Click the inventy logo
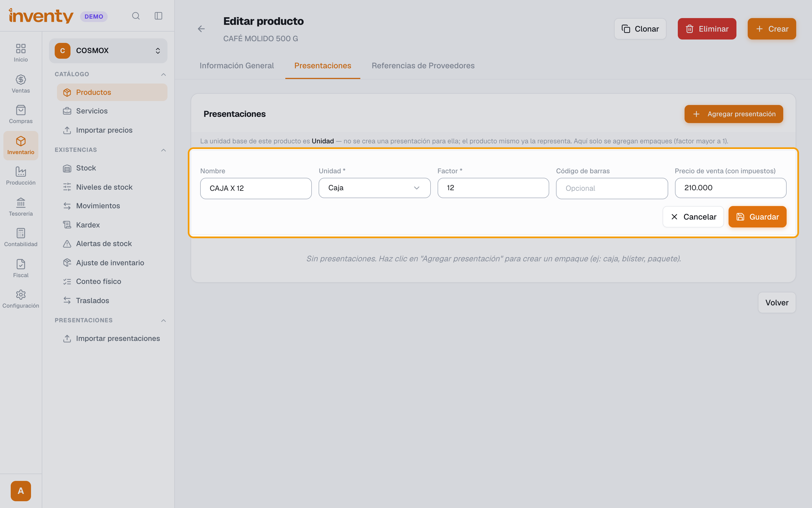The height and width of the screenshot is (508, 812). [x=41, y=16]
